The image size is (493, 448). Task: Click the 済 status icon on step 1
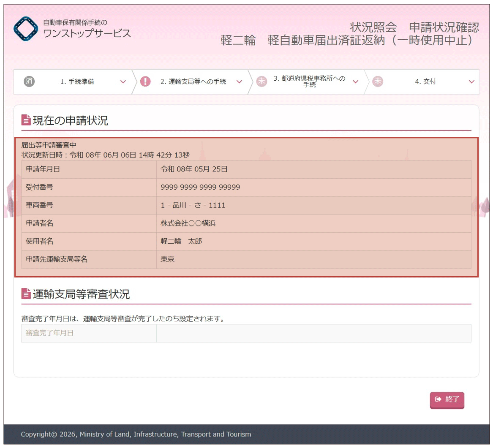(29, 81)
